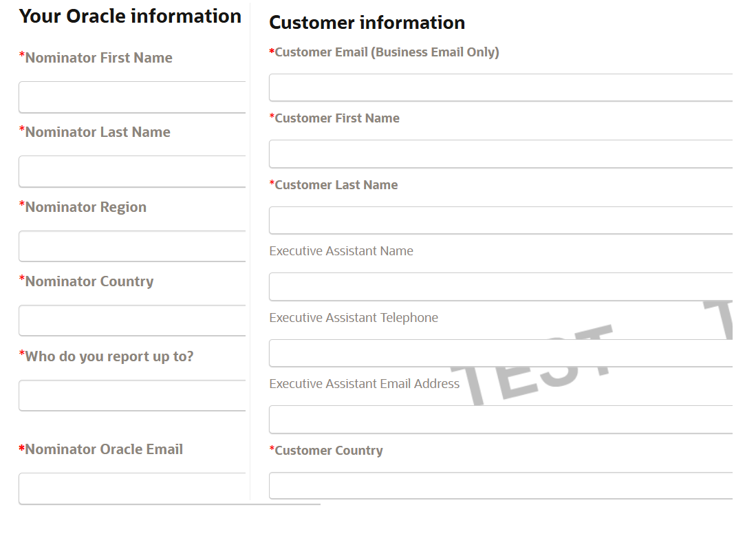Click the Executive Assistant Email Address box
Screen dimensions: 756x558
(x=500, y=420)
